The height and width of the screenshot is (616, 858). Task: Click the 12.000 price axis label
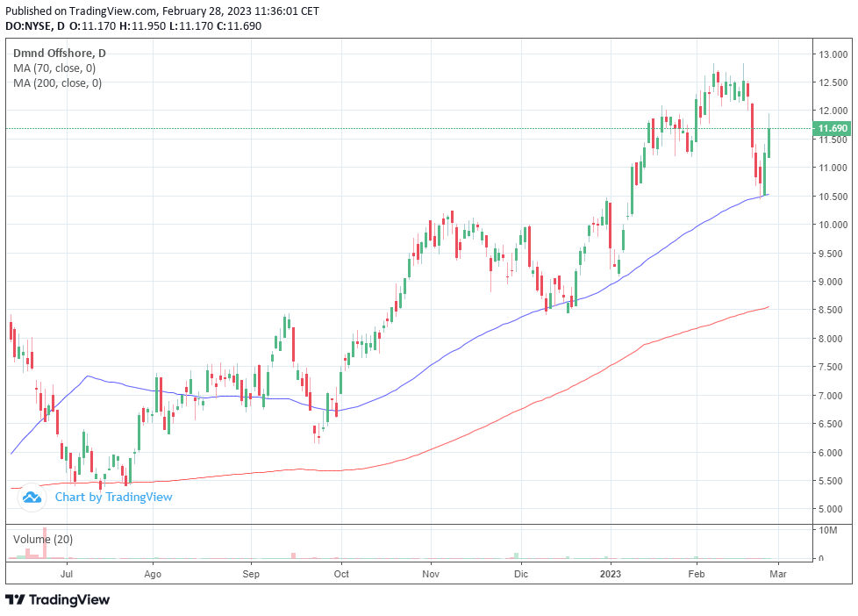(x=833, y=111)
